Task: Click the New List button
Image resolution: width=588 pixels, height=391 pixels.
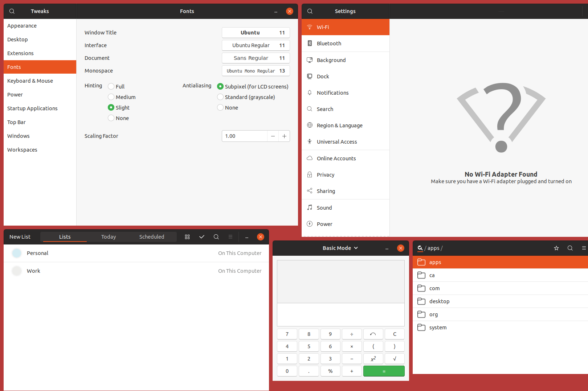Action: 20,237
